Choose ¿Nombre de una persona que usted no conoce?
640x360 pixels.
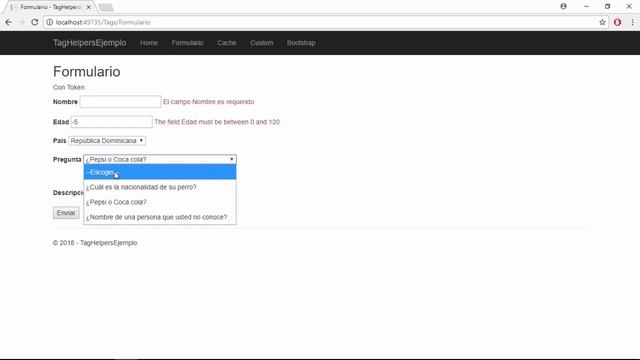[x=160, y=217]
